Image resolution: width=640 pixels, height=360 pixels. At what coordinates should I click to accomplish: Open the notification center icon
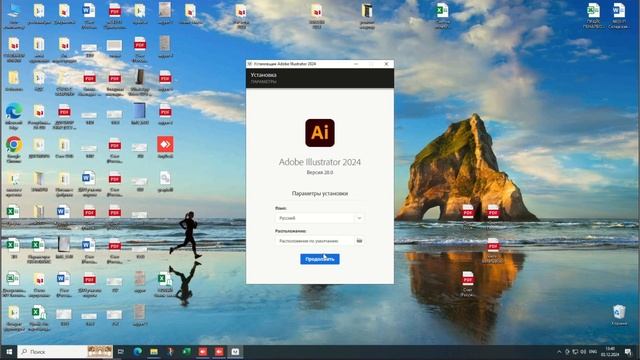(x=628, y=352)
